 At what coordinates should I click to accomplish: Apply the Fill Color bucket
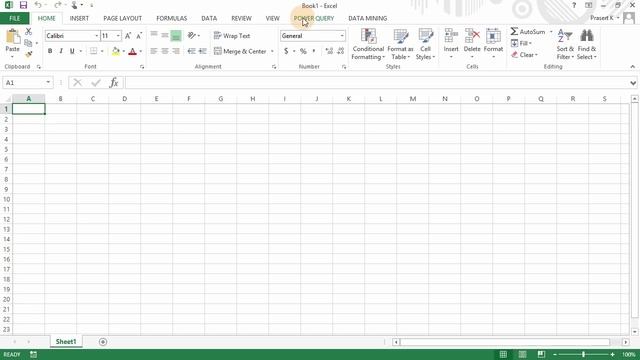point(116,51)
